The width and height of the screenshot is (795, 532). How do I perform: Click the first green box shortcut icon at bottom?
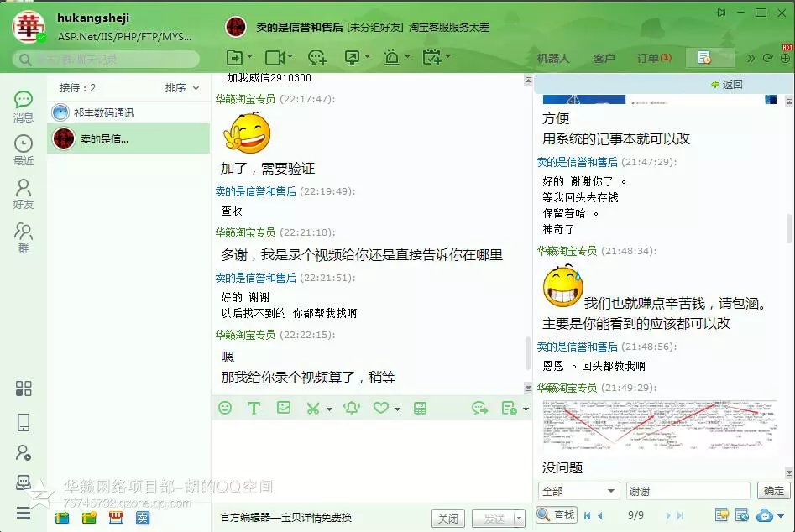(62, 517)
